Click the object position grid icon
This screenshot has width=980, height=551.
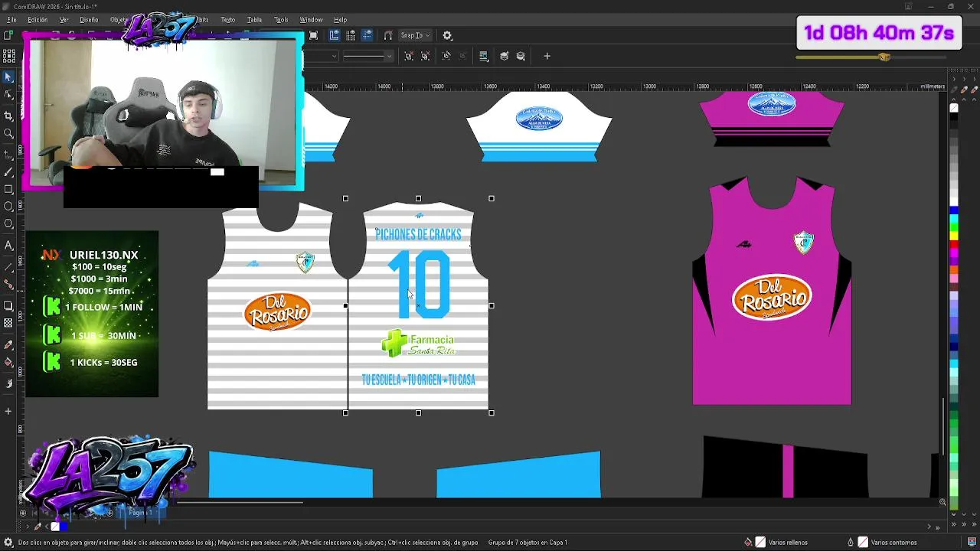(9, 56)
